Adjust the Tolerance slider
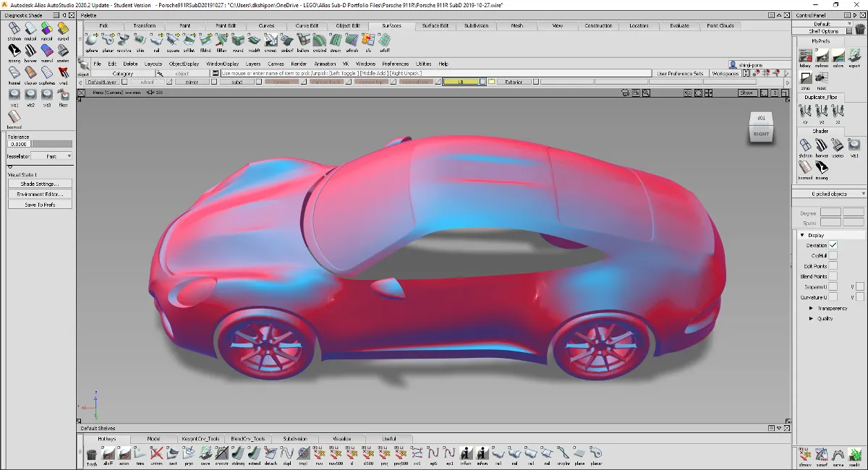 pyautogui.click(x=51, y=144)
